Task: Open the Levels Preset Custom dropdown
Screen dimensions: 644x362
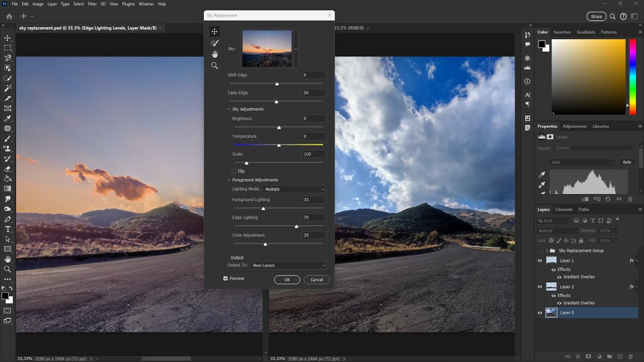Action: (x=595, y=148)
